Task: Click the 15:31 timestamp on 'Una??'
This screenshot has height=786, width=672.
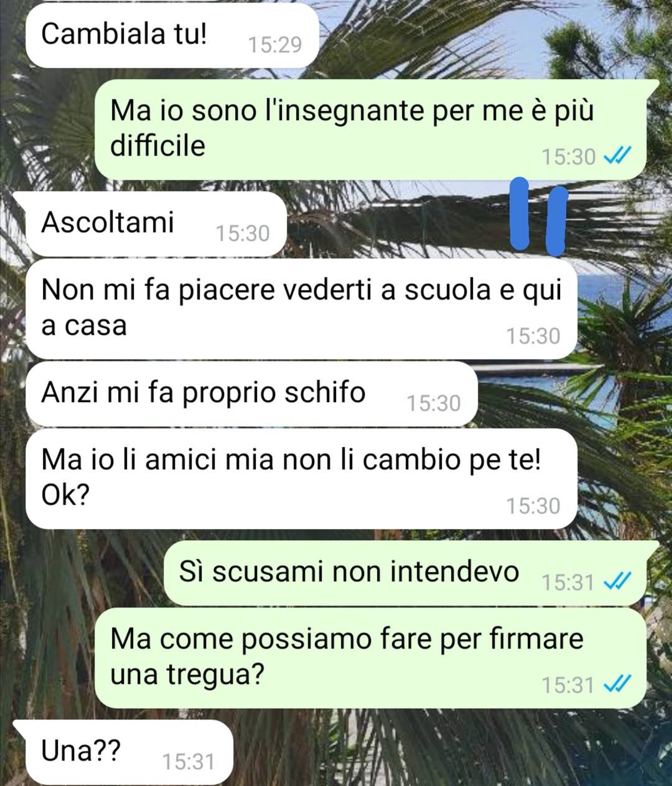Action: 189,762
